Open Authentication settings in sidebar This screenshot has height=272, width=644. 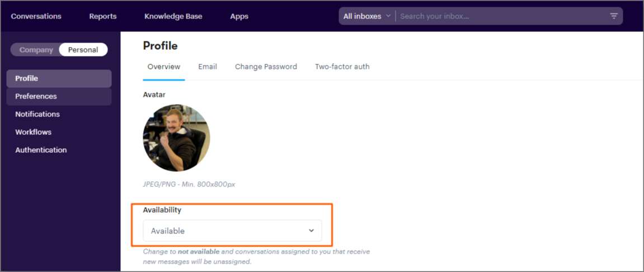41,150
